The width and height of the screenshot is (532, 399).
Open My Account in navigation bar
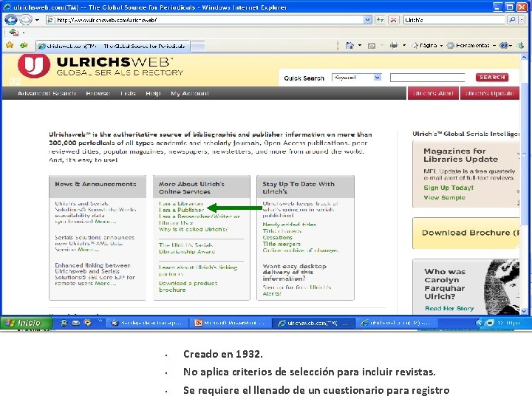[x=190, y=93]
